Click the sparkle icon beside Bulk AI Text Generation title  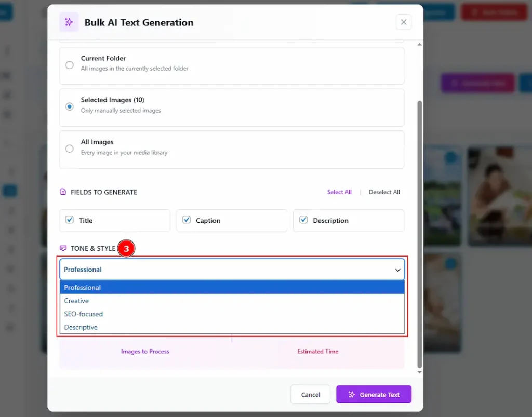pyautogui.click(x=68, y=22)
